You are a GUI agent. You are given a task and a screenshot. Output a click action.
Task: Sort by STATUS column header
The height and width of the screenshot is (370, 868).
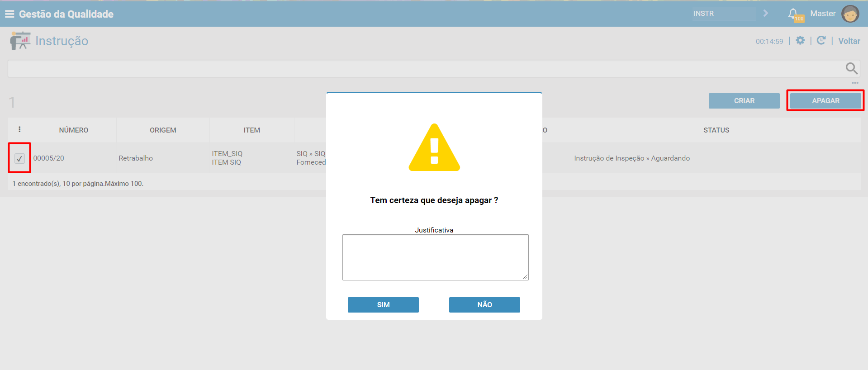(x=716, y=130)
